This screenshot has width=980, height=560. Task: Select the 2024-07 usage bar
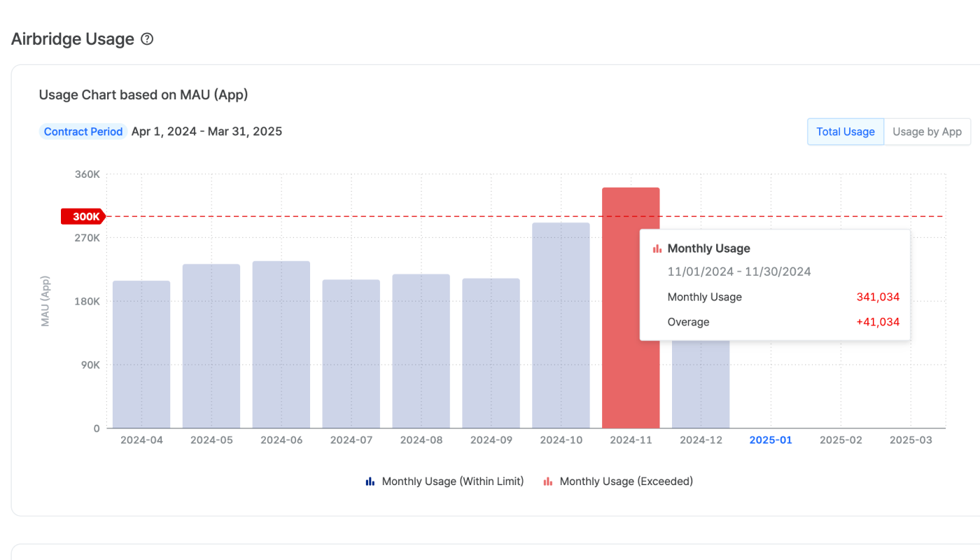click(x=351, y=354)
